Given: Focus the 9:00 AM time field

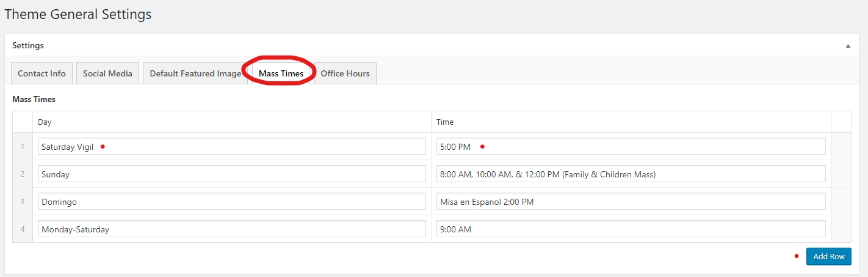Looking at the screenshot, I should coord(631,229).
